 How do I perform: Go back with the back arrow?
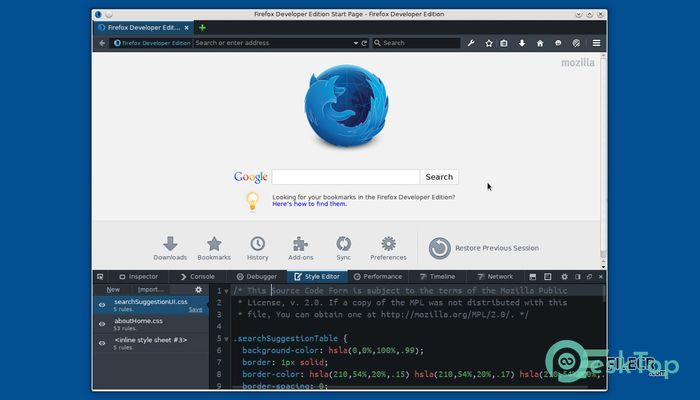coord(102,43)
